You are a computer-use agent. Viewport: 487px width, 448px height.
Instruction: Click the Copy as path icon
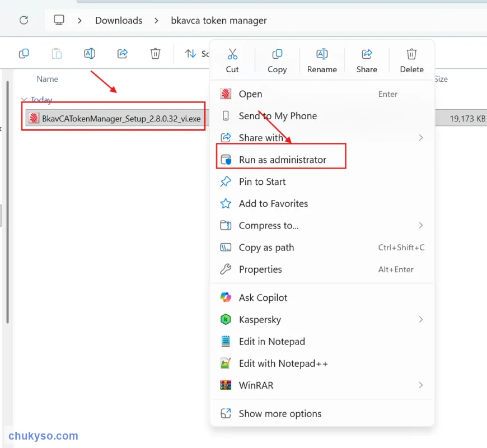[226, 248]
